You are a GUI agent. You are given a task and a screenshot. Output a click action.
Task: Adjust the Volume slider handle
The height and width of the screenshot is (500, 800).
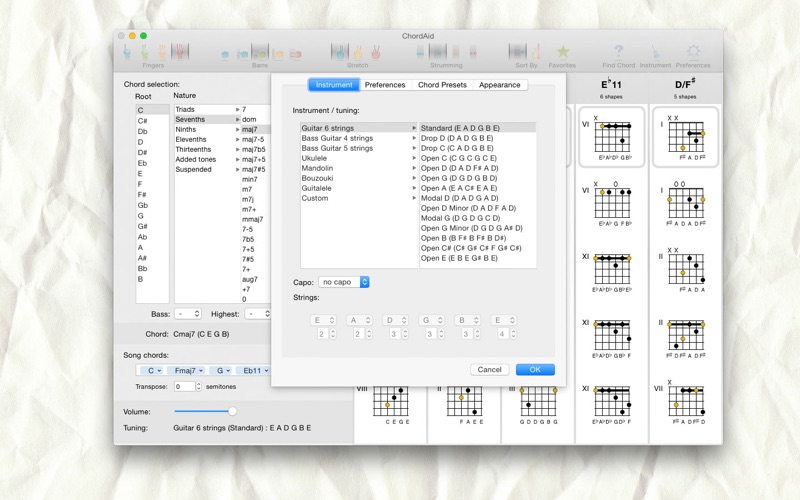click(x=232, y=411)
